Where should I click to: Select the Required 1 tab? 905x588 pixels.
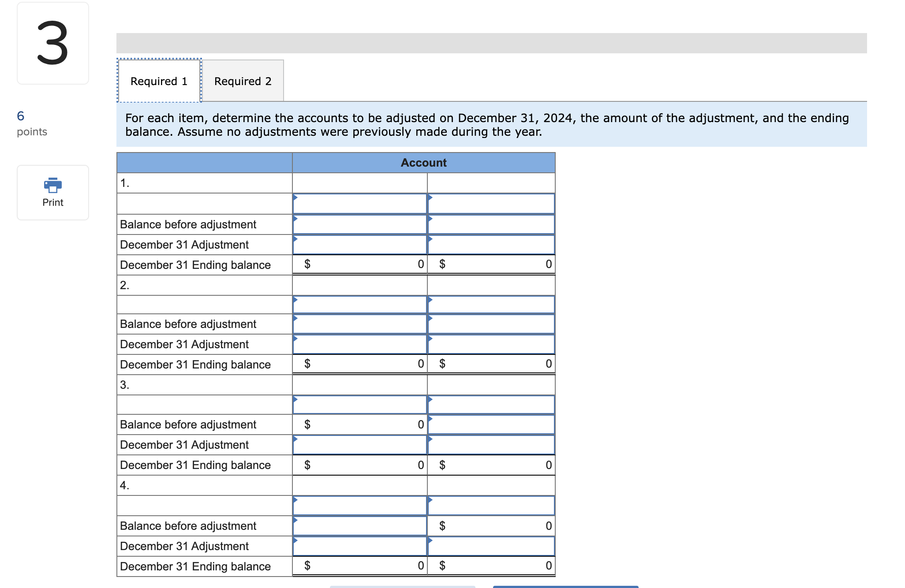click(159, 81)
